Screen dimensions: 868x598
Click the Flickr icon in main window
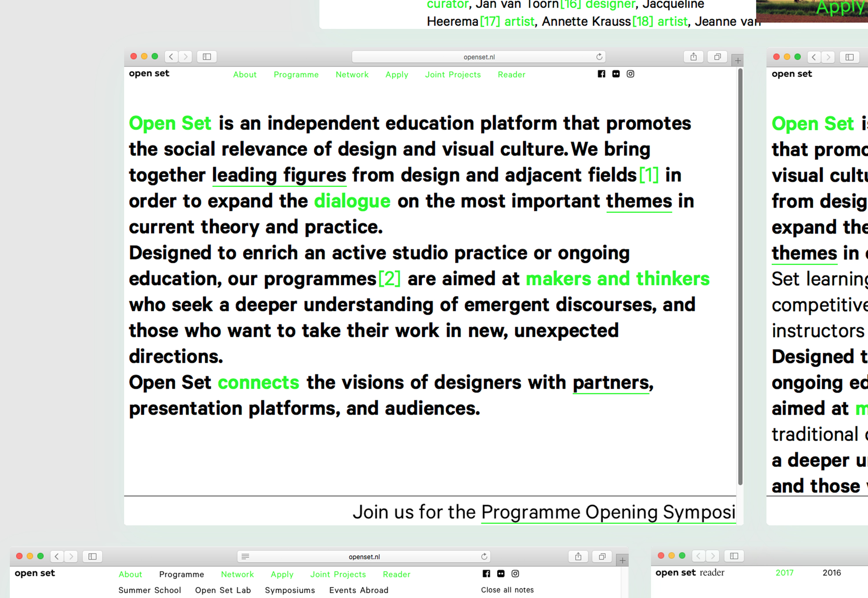616,74
